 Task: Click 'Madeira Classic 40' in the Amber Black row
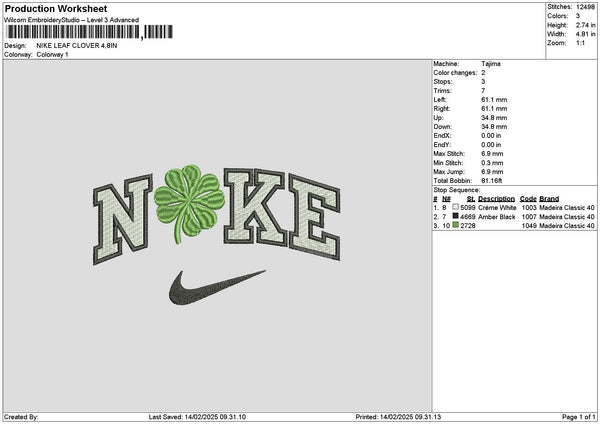tap(567, 217)
